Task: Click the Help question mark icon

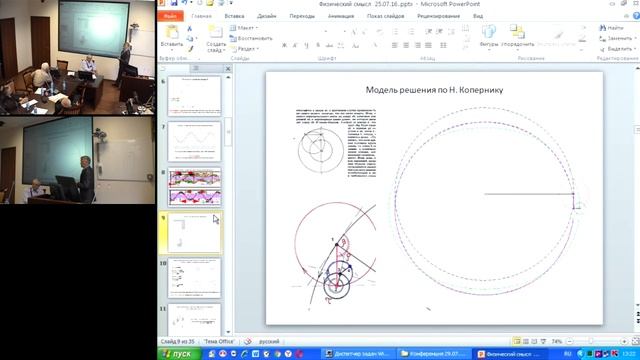Action: [636, 16]
